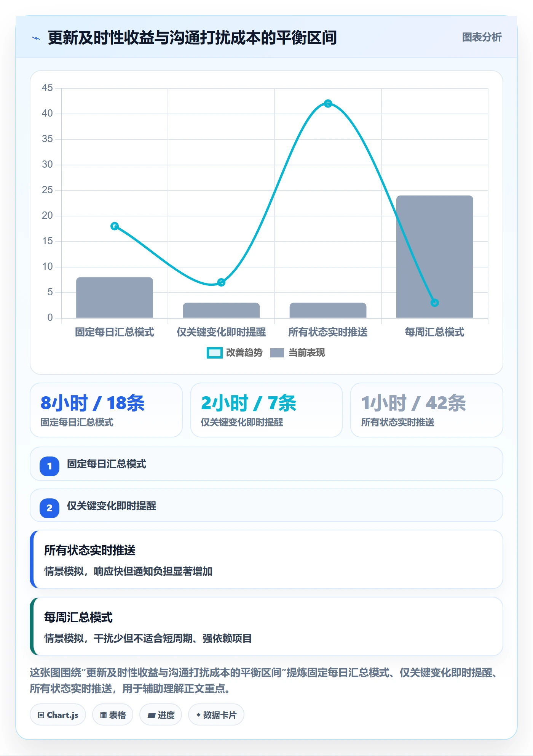Open the 8小时 / 18条 data card

tap(106, 410)
